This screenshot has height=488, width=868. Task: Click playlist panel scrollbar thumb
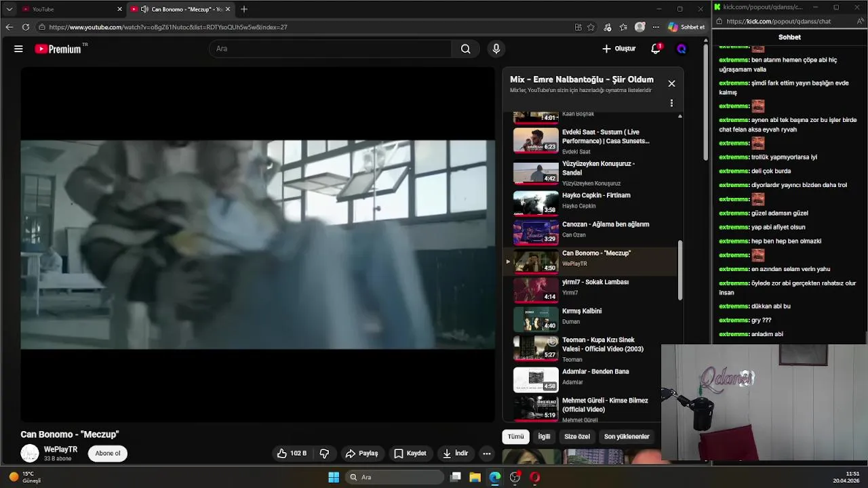[679, 271]
